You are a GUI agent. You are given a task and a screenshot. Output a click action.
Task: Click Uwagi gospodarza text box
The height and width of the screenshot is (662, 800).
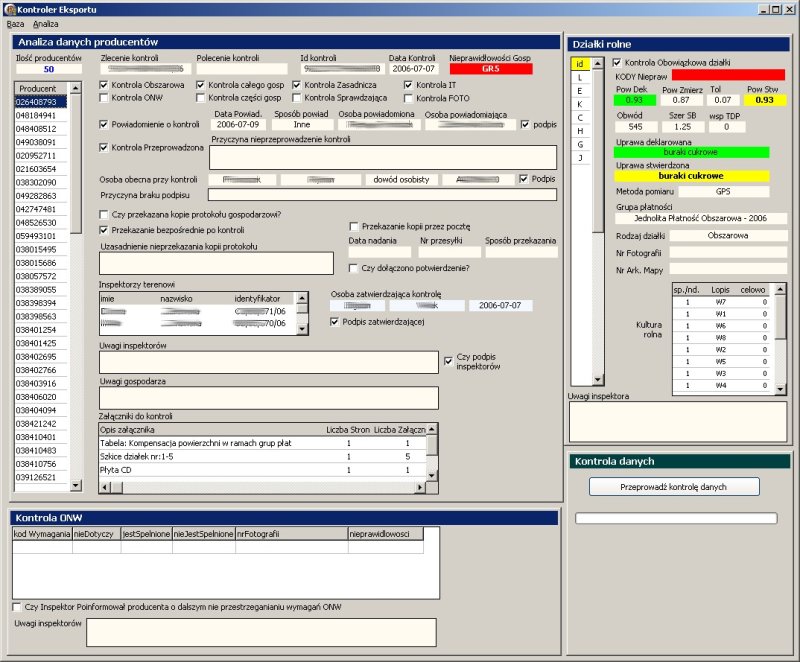point(269,398)
